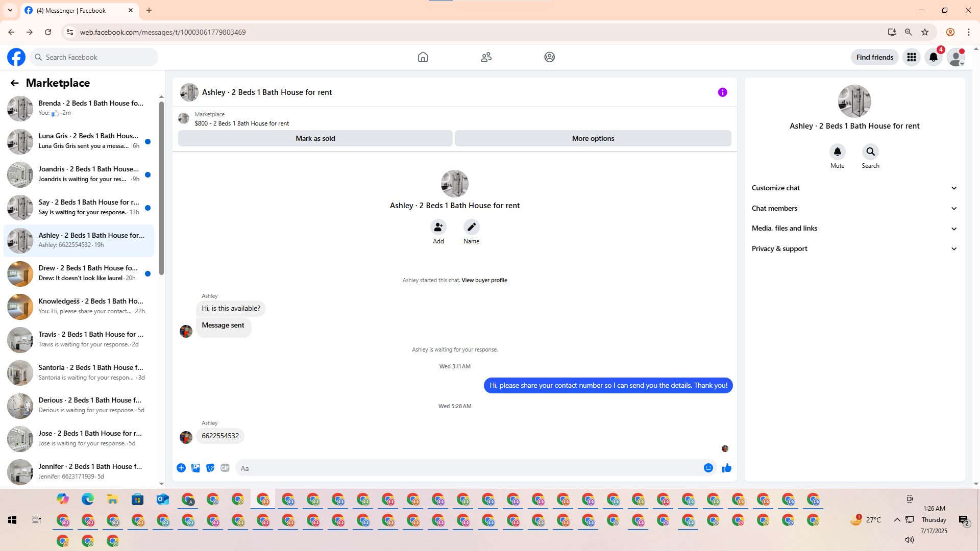Open File Explorer from the taskbar
Screen dimensions: 980x551
(113, 499)
